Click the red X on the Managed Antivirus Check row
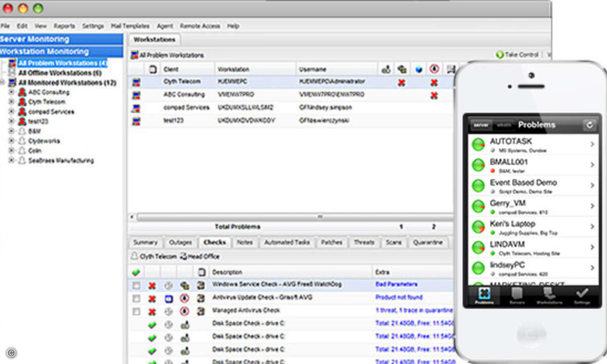Viewport: 607px width, 364px height. click(152, 311)
